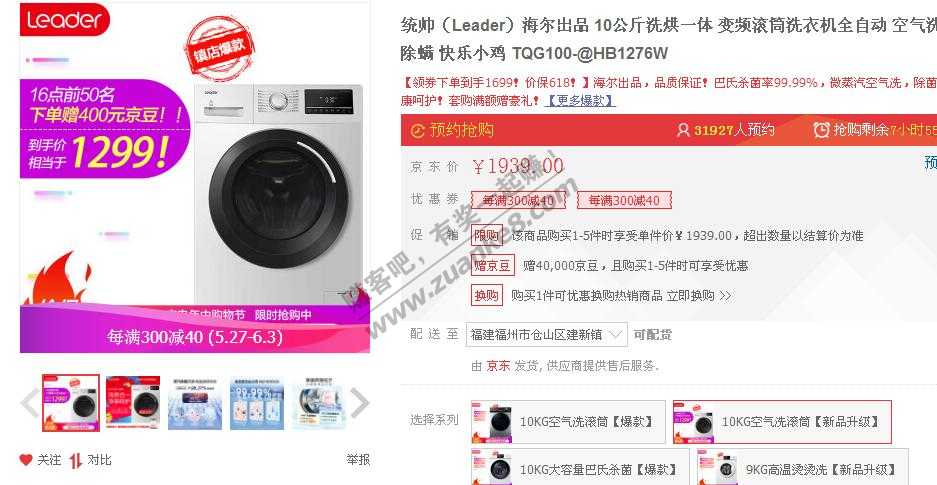937x485 pixels.
Task: Select 9KG高温烫烫洗【新品升级】 series option
Action: [x=803, y=468]
